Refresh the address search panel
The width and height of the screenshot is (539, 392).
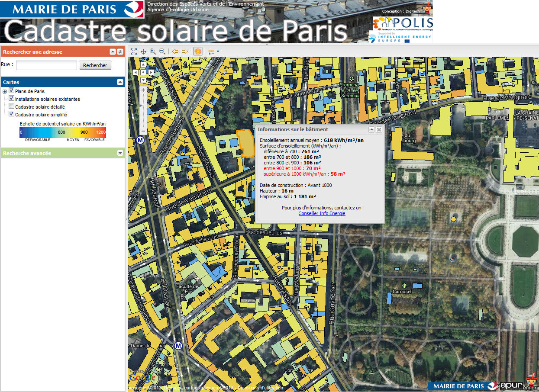click(x=120, y=51)
